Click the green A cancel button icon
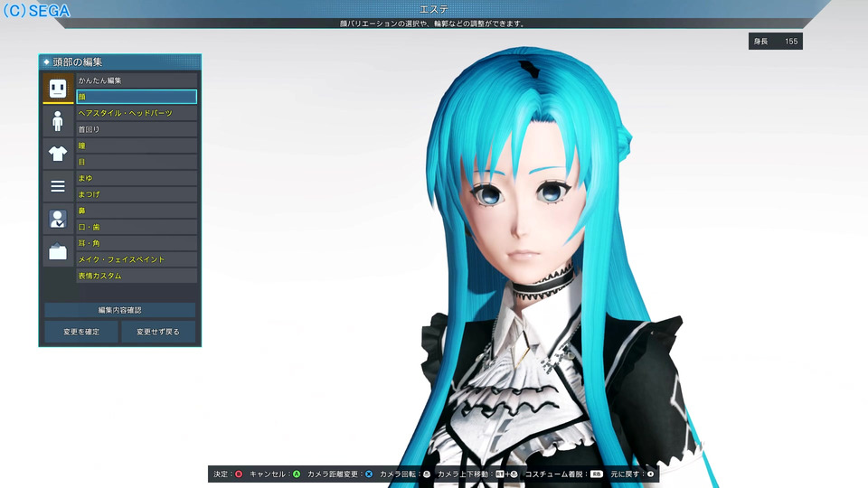Image resolution: width=868 pixels, height=488 pixels. click(297, 474)
